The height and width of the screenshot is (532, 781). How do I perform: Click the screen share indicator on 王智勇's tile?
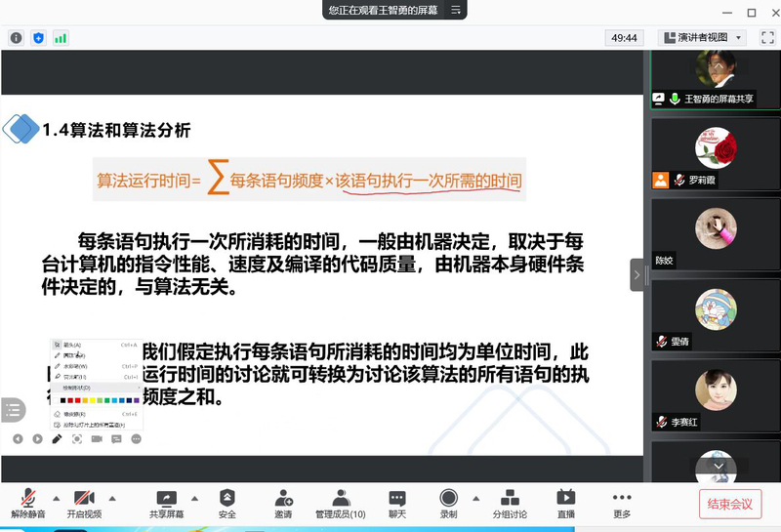pyautogui.click(x=658, y=99)
